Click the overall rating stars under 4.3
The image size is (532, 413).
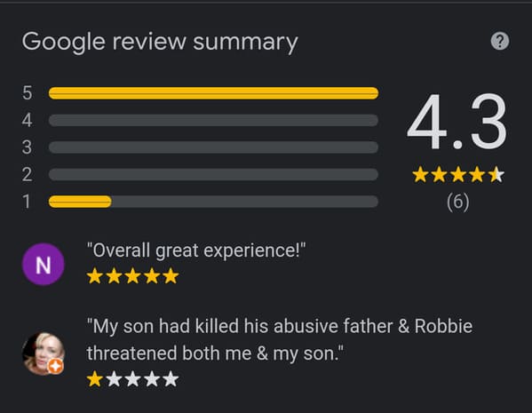click(x=458, y=174)
